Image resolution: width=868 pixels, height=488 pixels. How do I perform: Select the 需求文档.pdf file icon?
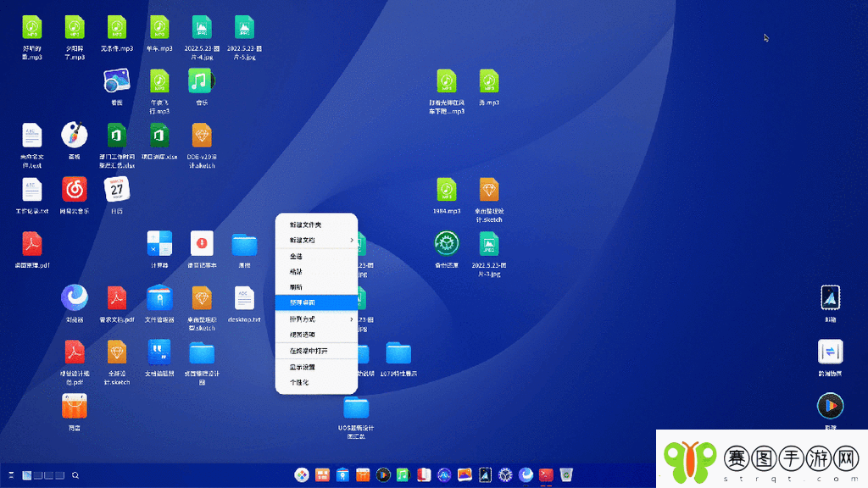point(117,298)
